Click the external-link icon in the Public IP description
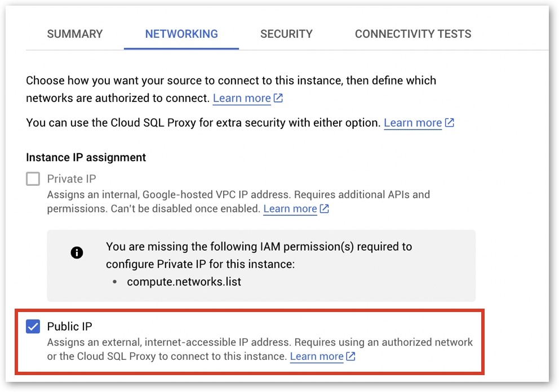 (x=351, y=357)
